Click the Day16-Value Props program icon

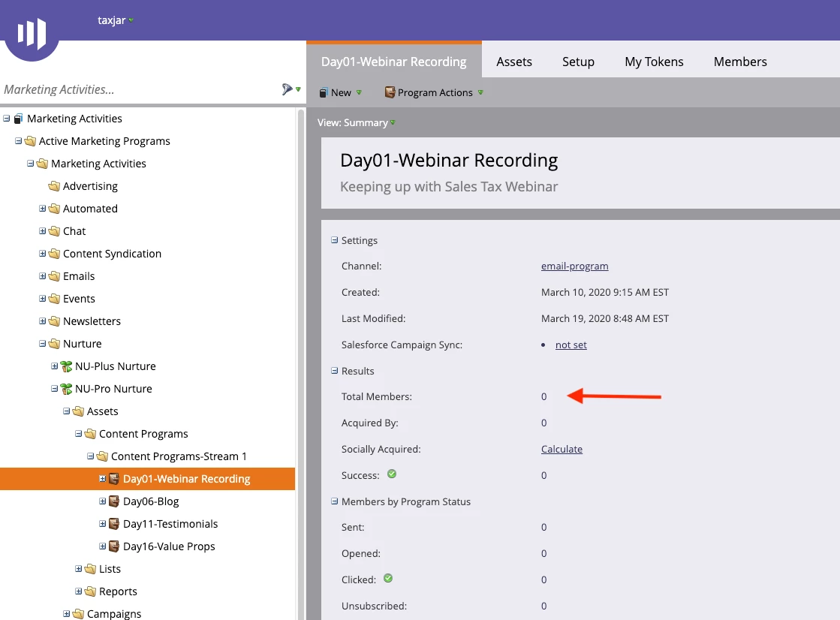click(x=114, y=546)
